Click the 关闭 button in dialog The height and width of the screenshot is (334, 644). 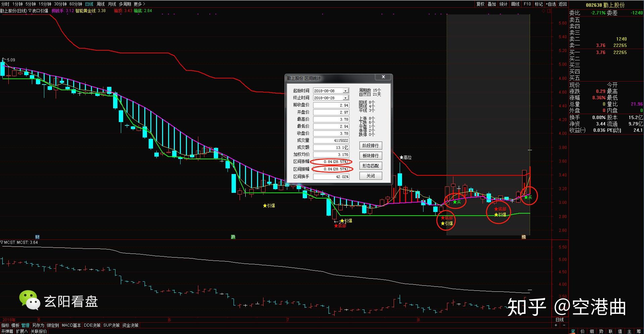tap(370, 176)
